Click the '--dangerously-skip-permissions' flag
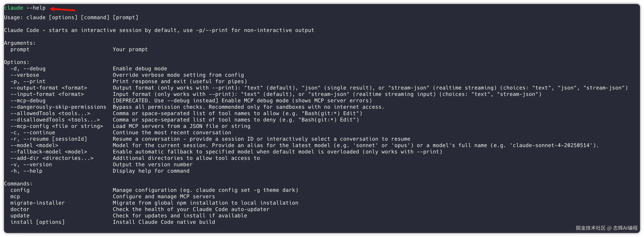The width and height of the screenshot is (644, 237). click(x=58, y=107)
